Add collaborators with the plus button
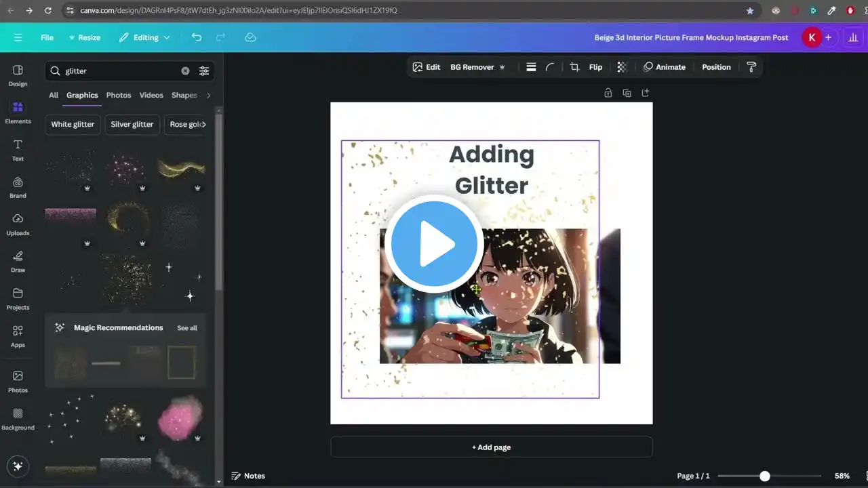This screenshot has width=868, height=488. (x=828, y=38)
